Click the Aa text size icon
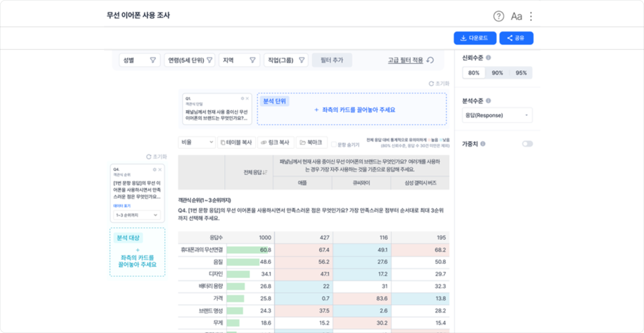 click(517, 16)
